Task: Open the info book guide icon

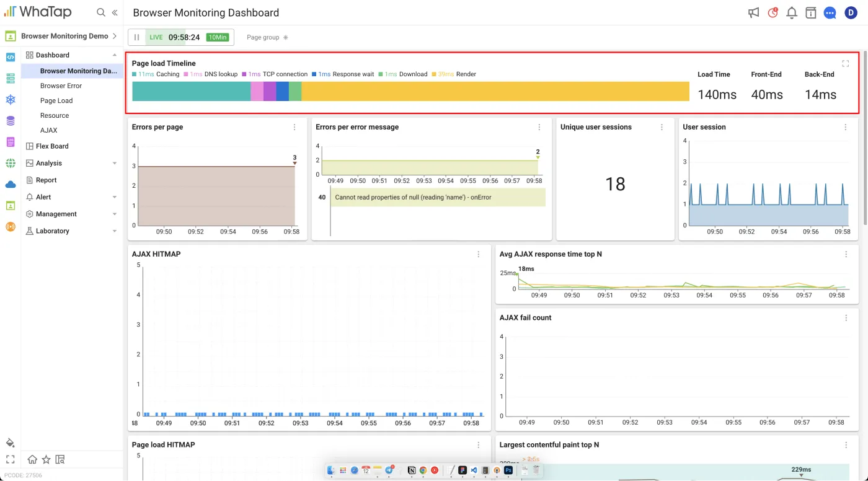Action: (810, 12)
